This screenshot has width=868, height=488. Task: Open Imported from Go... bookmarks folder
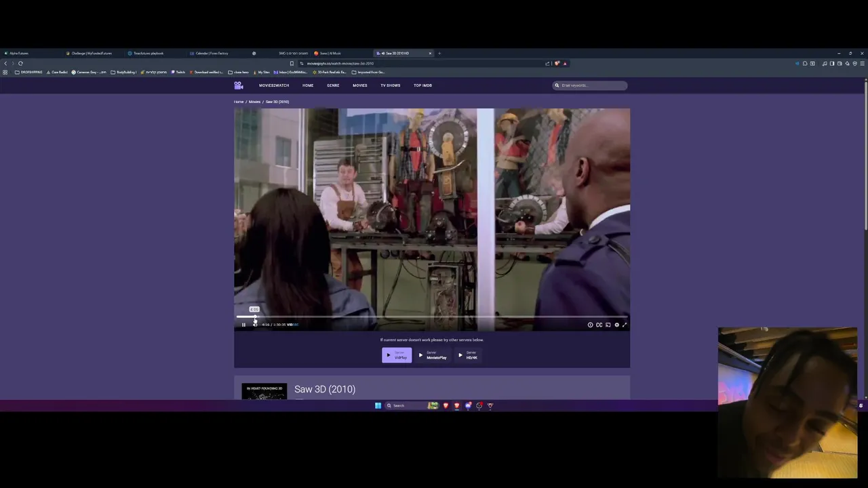(x=368, y=72)
